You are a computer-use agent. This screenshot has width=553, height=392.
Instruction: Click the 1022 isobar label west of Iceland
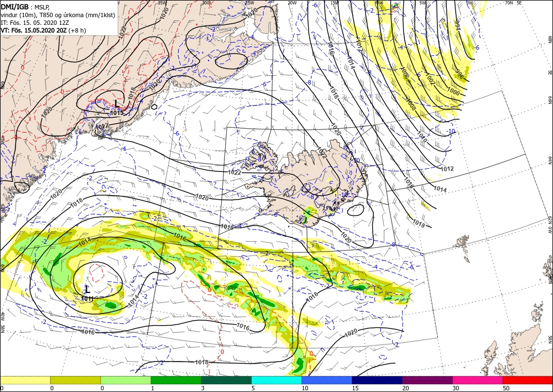click(234, 173)
